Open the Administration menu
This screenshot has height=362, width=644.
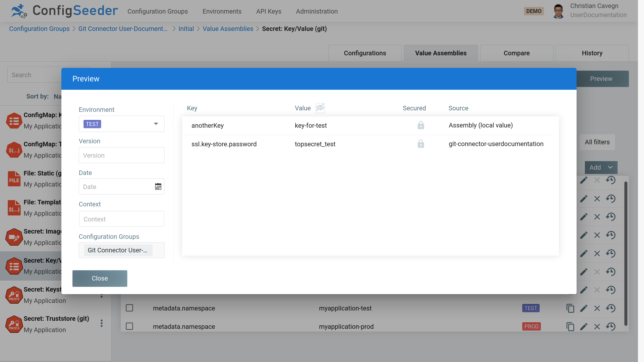[x=317, y=11]
